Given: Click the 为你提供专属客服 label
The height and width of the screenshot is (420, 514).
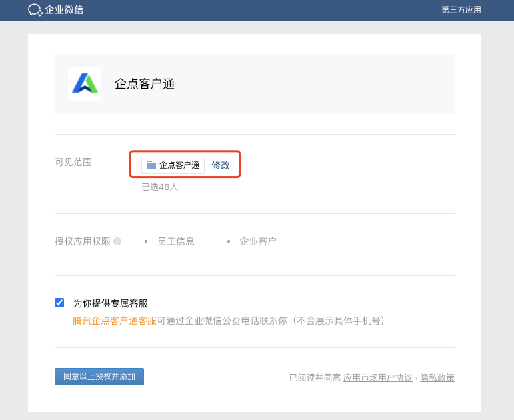Looking at the screenshot, I should 111,303.
